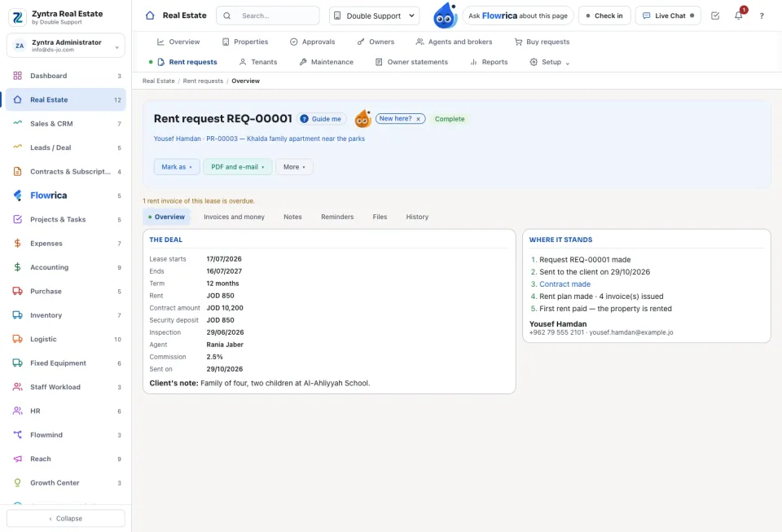Image resolution: width=782 pixels, height=532 pixels.
Task: Collapse the sidebar
Action: [66, 518]
